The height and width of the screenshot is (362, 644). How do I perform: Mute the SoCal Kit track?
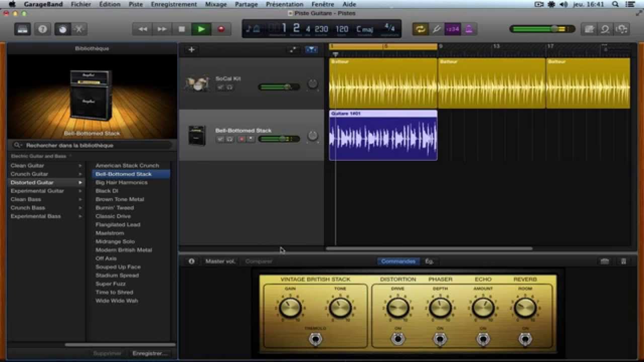point(220,87)
